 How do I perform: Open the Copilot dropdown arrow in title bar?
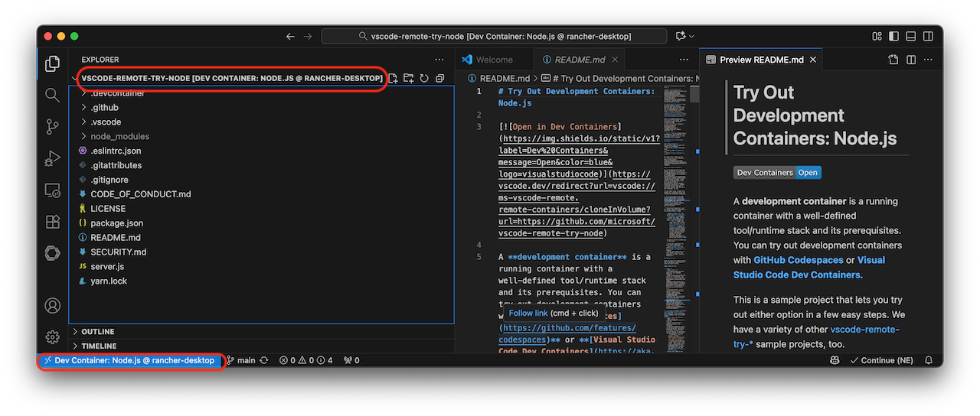[691, 36]
